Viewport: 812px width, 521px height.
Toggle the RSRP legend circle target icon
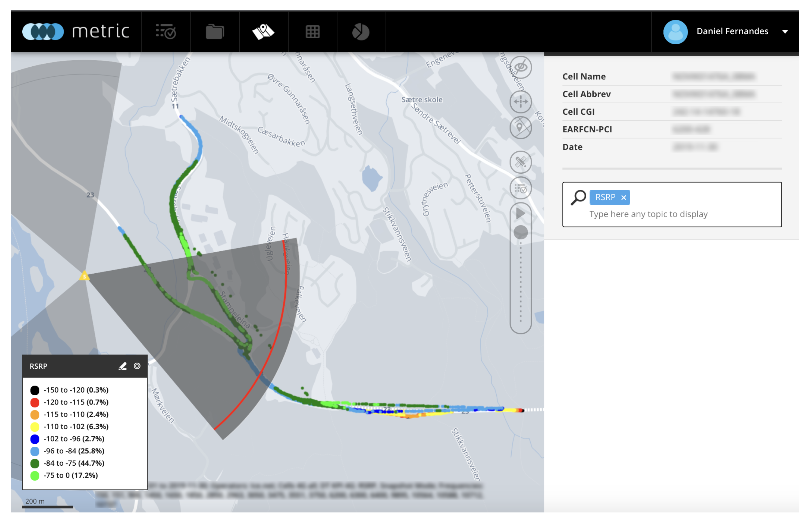[x=137, y=366]
